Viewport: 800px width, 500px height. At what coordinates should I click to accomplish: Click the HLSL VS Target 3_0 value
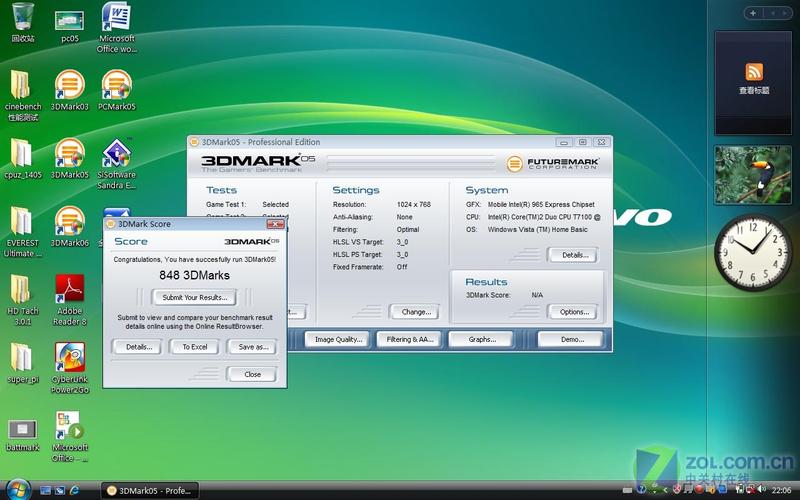tap(403, 242)
